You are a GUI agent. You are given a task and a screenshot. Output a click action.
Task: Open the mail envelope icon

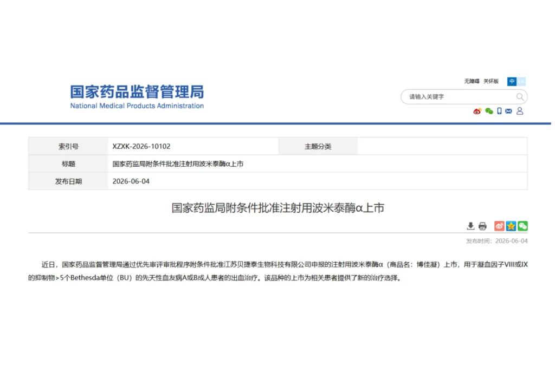(508, 112)
